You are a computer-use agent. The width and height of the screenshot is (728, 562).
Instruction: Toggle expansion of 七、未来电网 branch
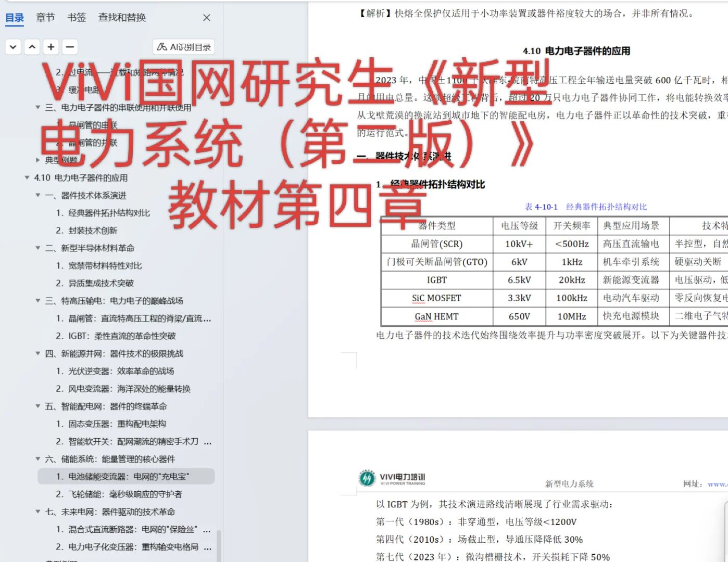click(37, 512)
